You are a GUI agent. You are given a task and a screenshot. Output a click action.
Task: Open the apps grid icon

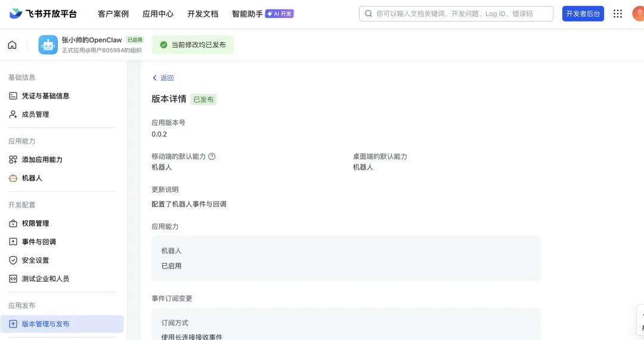618,14
